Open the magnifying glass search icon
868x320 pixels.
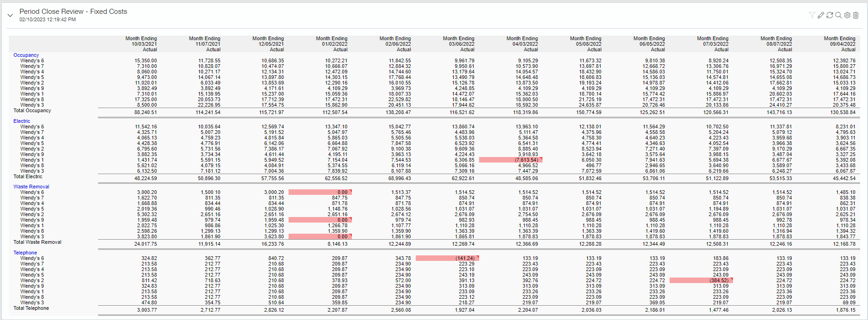838,15
